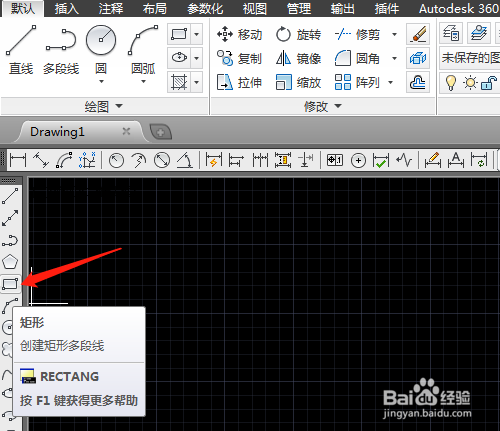The height and width of the screenshot is (431, 500).
Task: Switch to the 参数化 ribbon tab
Action: (x=205, y=8)
